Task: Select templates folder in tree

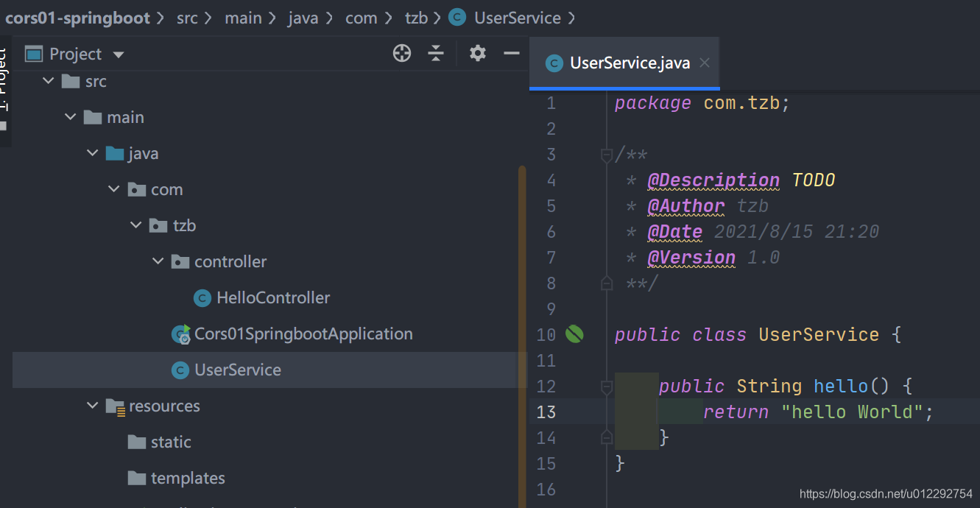Action: pos(188,478)
